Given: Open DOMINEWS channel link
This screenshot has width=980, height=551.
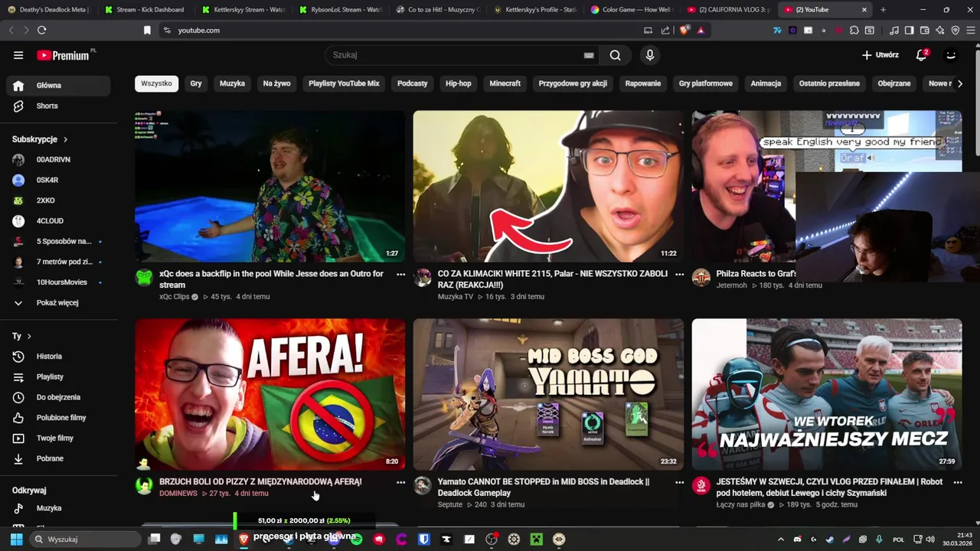Looking at the screenshot, I should coord(178,494).
